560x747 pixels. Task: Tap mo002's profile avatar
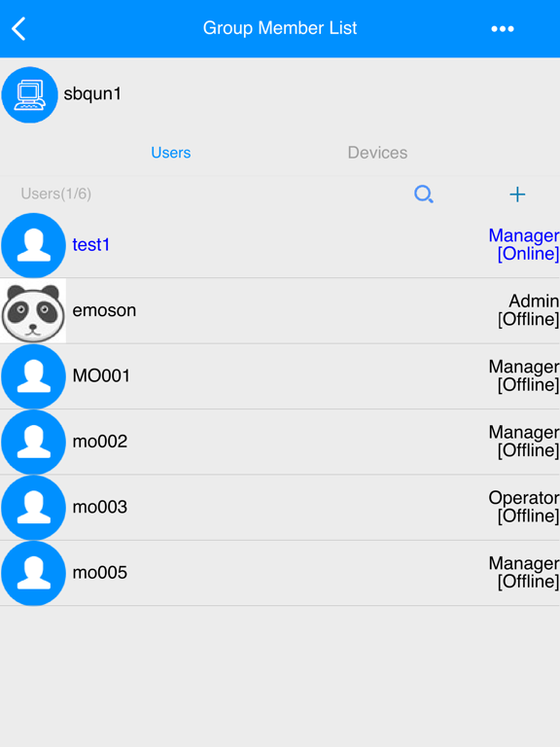click(x=33, y=443)
